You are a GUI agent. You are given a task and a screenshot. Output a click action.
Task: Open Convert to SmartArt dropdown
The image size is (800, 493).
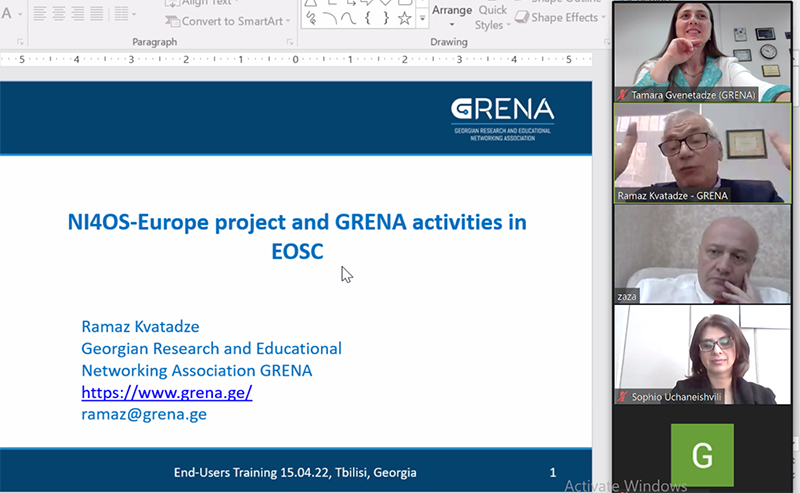(x=228, y=21)
